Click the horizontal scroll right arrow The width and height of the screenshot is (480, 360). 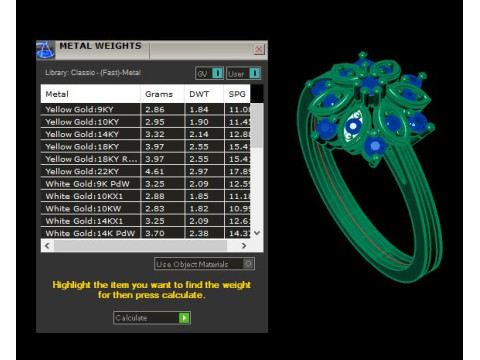point(244,246)
